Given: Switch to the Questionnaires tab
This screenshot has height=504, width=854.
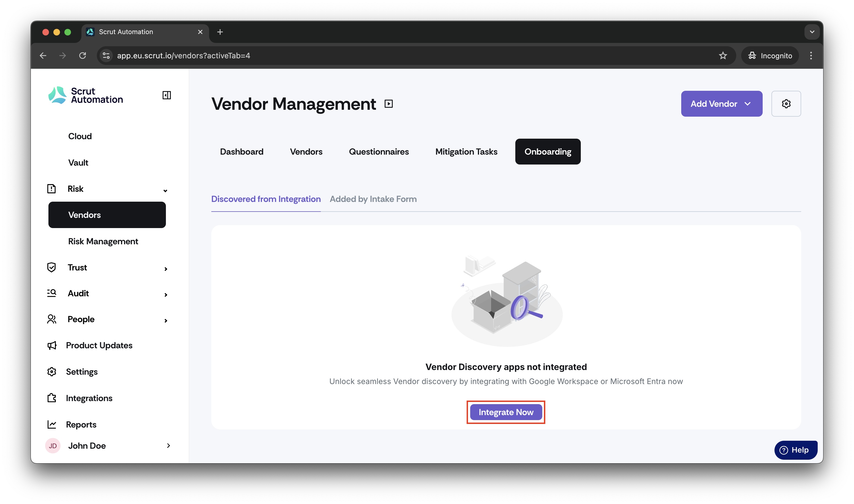Looking at the screenshot, I should click(379, 152).
